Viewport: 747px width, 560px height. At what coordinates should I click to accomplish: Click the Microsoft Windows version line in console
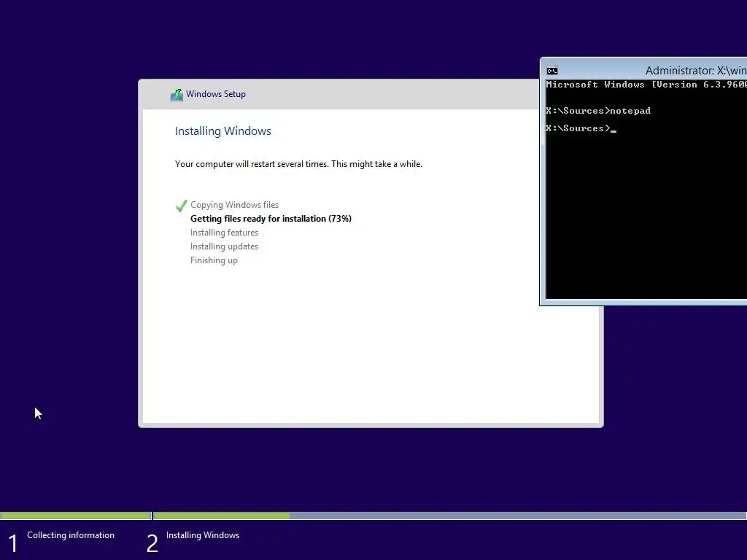click(x=646, y=85)
